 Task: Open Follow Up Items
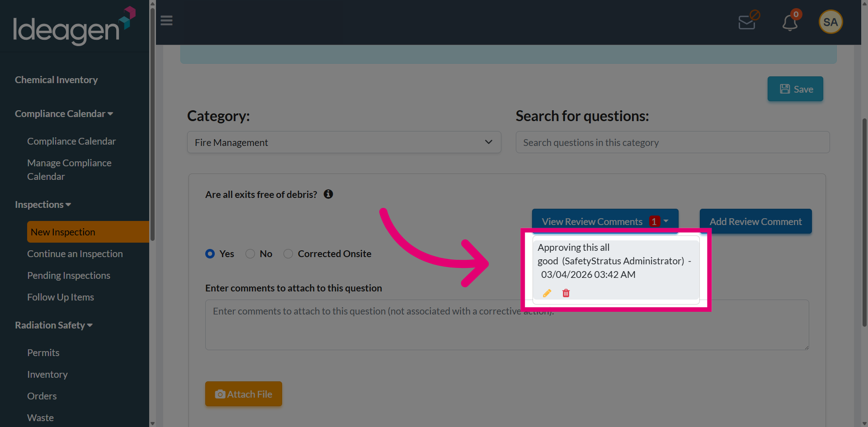coord(61,297)
